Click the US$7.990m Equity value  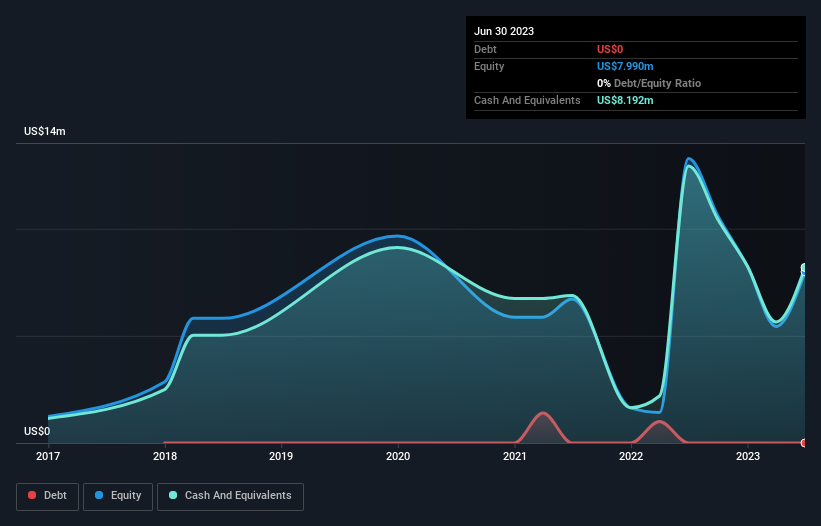(x=625, y=66)
